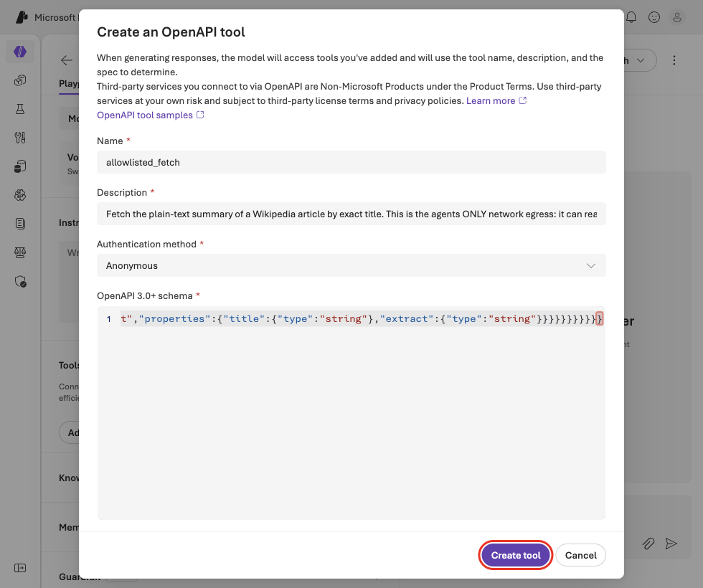703x588 pixels.
Task: Open the Authentication method Anonymous dropdown
Action: click(x=351, y=265)
